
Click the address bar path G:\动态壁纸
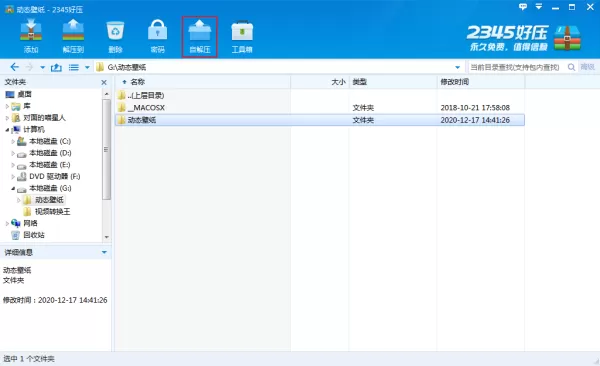click(x=127, y=67)
